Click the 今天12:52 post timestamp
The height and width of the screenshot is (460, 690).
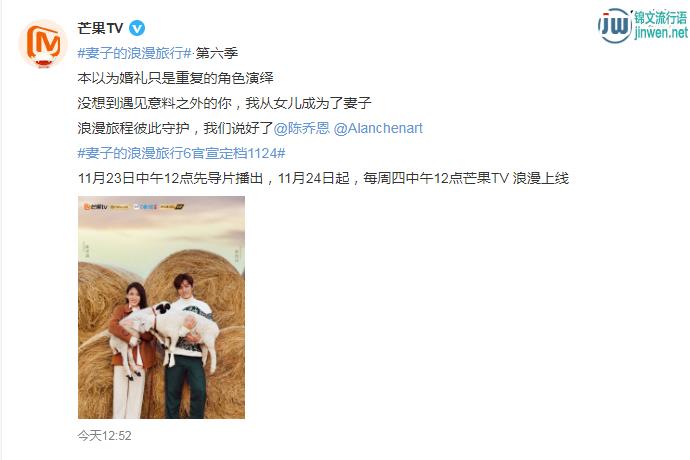pyautogui.click(x=104, y=435)
